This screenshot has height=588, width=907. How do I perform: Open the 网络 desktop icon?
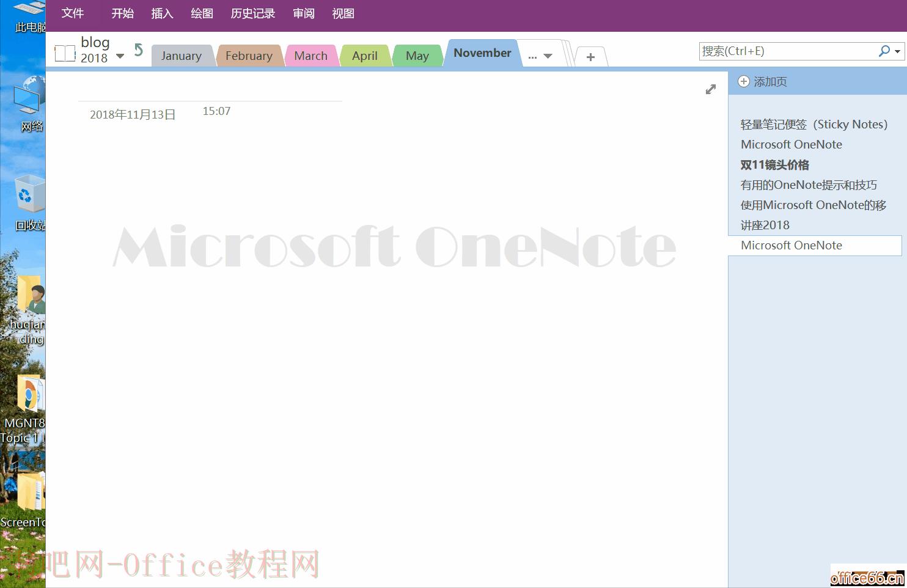pos(31,104)
